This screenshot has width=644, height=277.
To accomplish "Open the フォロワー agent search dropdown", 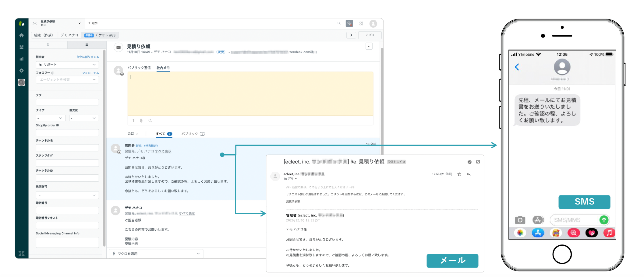I will [x=67, y=79].
